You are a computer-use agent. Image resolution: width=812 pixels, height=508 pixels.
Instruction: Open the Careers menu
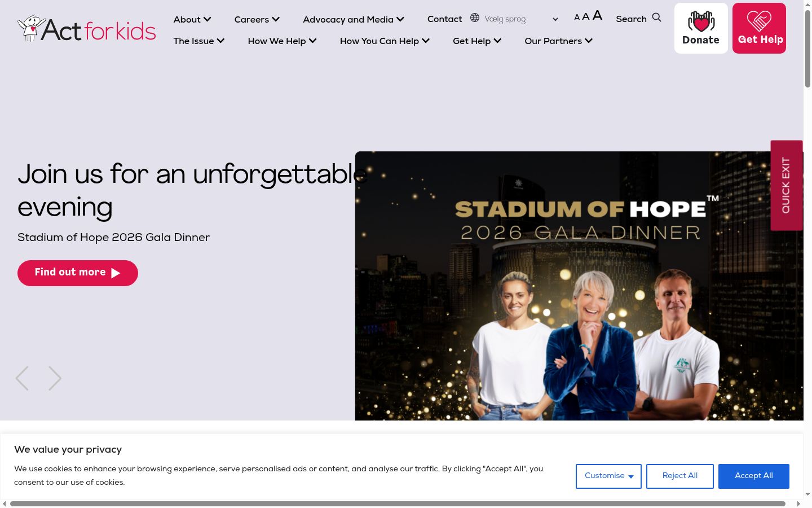(x=257, y=19)
